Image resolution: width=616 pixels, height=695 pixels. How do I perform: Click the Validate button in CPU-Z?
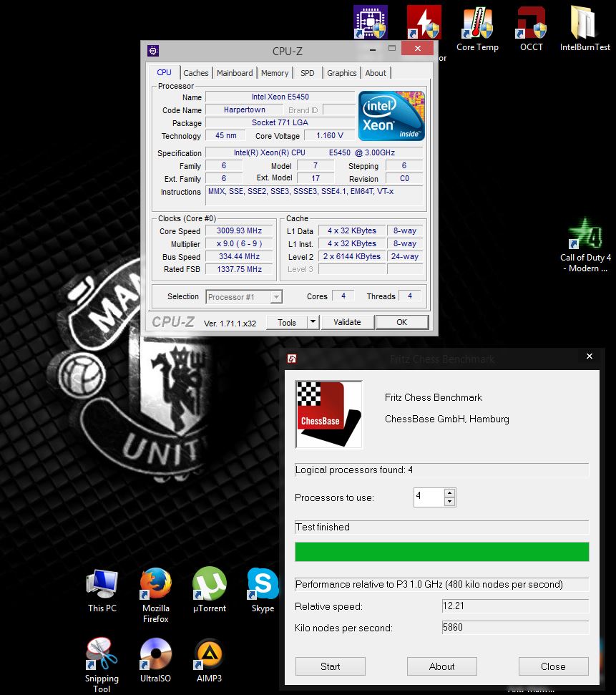pos(347,322)
